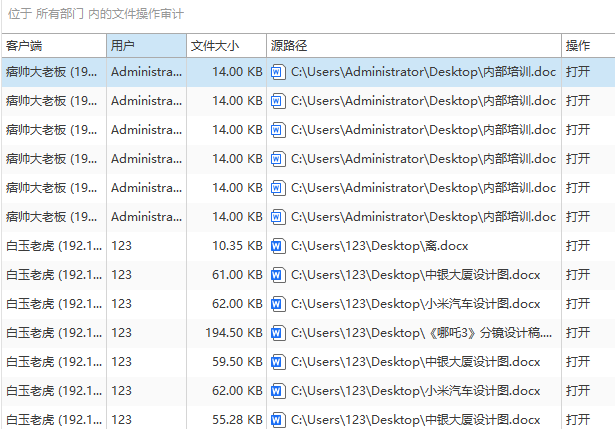Screen dimensions: 615x429
Task: Click Word icon in the 194.50 KB row
Action: [277, 333]
